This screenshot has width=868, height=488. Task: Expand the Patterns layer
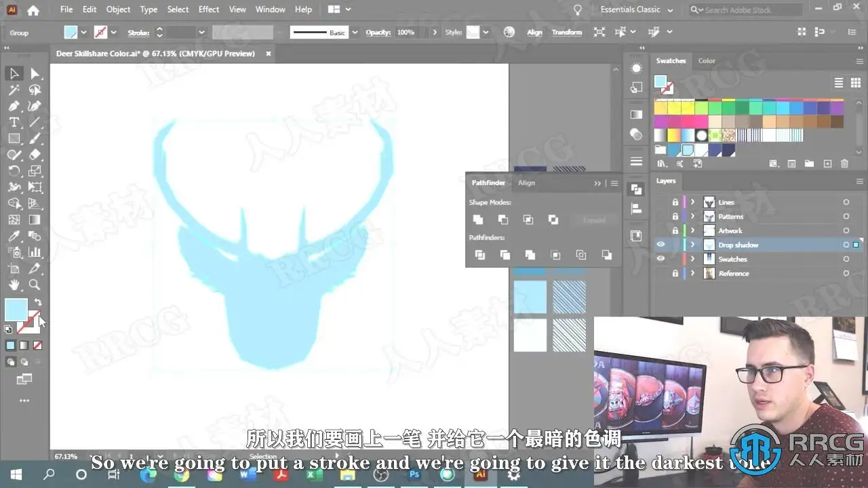click(692, 216)
